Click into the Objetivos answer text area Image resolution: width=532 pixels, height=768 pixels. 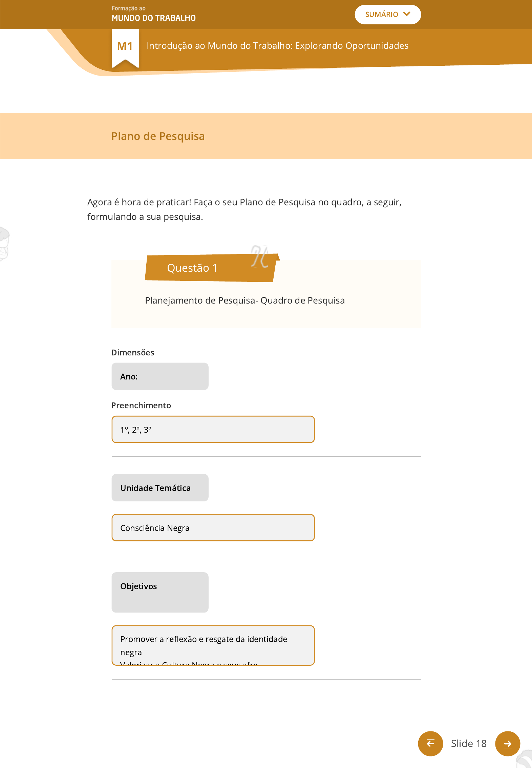[213, 645]
